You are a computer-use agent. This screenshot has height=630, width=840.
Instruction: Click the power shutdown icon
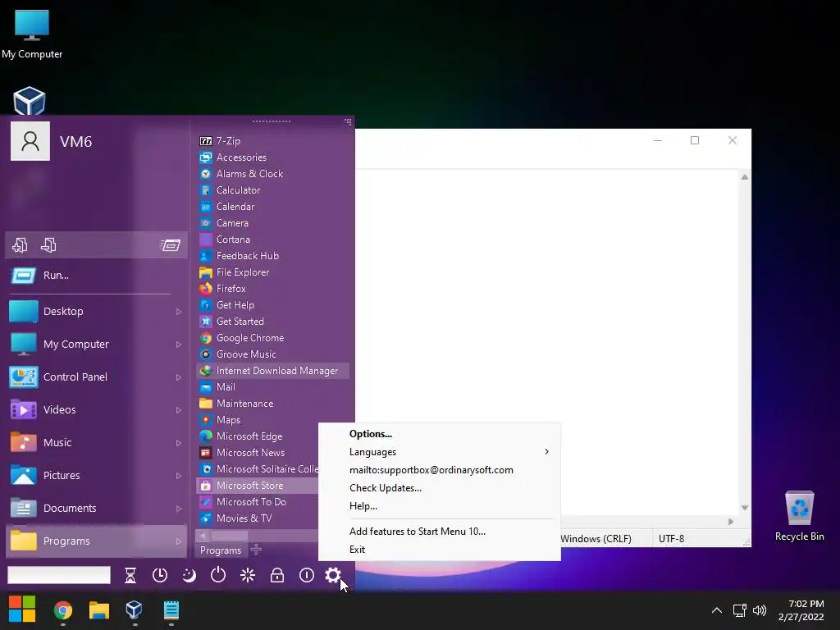click(x=218, y=575)
